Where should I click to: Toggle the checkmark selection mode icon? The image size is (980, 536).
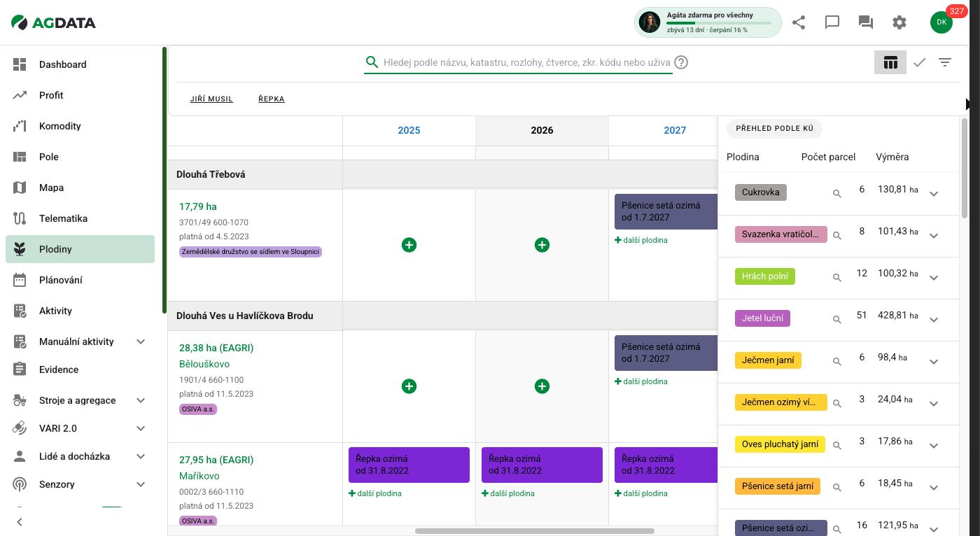click(919, 62)
